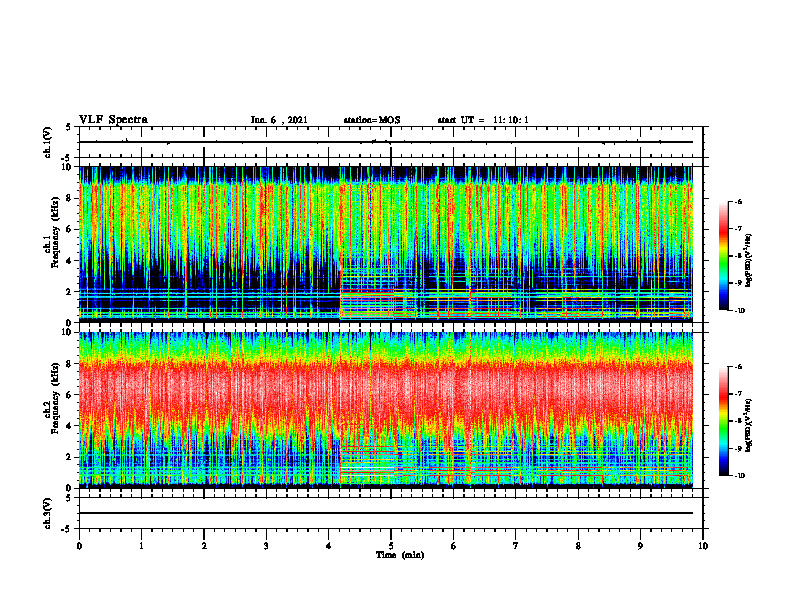Click time axis tick label "4"
Image resolution: width=792 pixels, height=612 pixels.
[x=329, y=546]
